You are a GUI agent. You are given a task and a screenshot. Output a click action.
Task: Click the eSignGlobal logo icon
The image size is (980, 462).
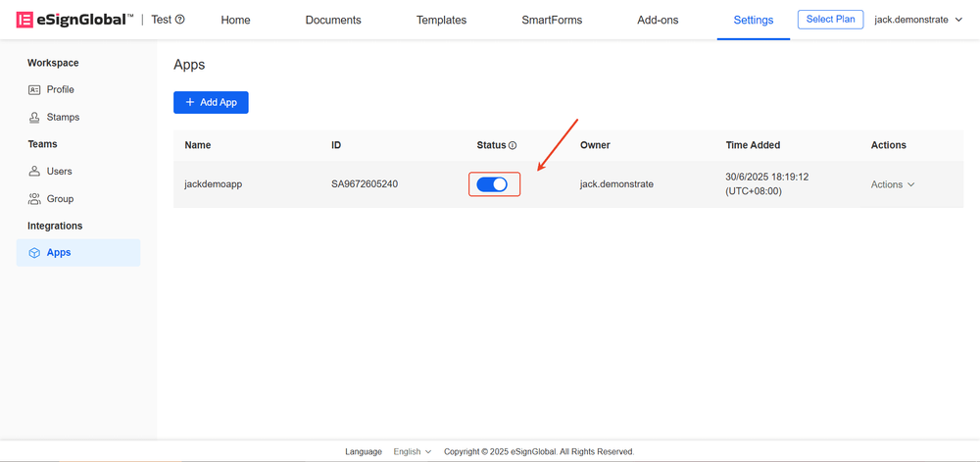coord(24,20)
